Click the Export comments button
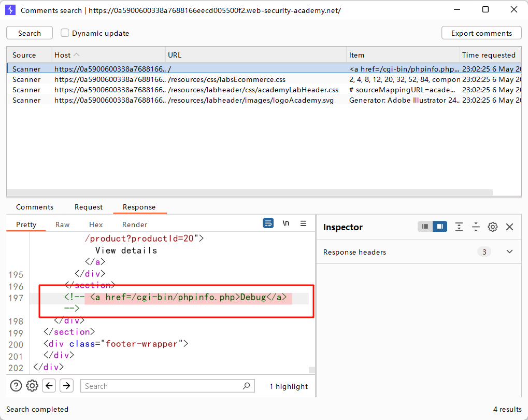This screenshot has width=528, height=420. click(x=481, y=33)
